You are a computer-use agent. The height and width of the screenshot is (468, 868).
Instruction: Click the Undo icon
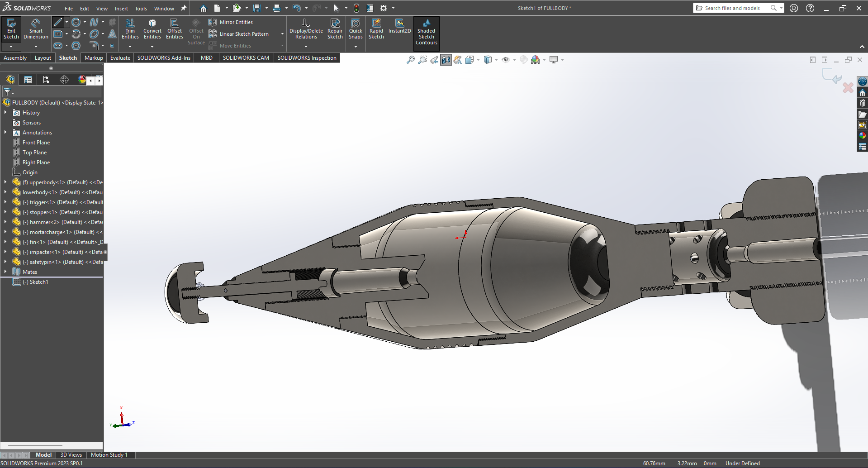(x=296, y=8)
